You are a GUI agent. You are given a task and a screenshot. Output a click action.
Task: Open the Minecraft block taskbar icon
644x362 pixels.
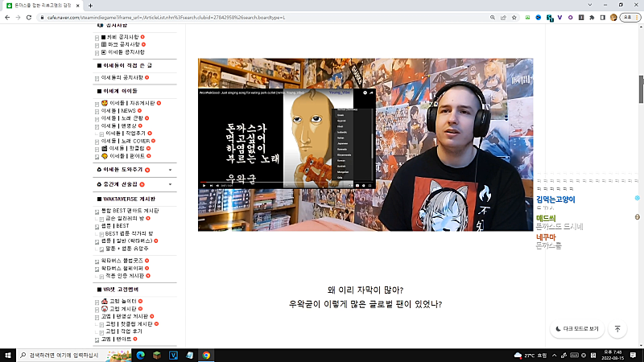click(157, 355)
